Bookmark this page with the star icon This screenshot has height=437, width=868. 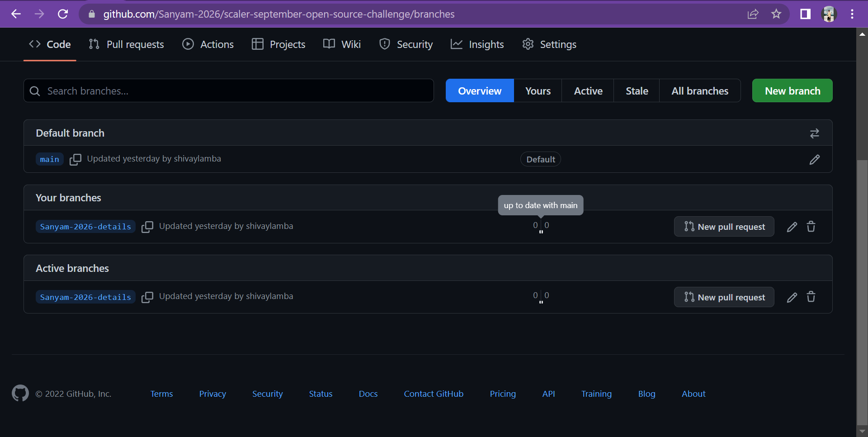[x=776, y=14]
